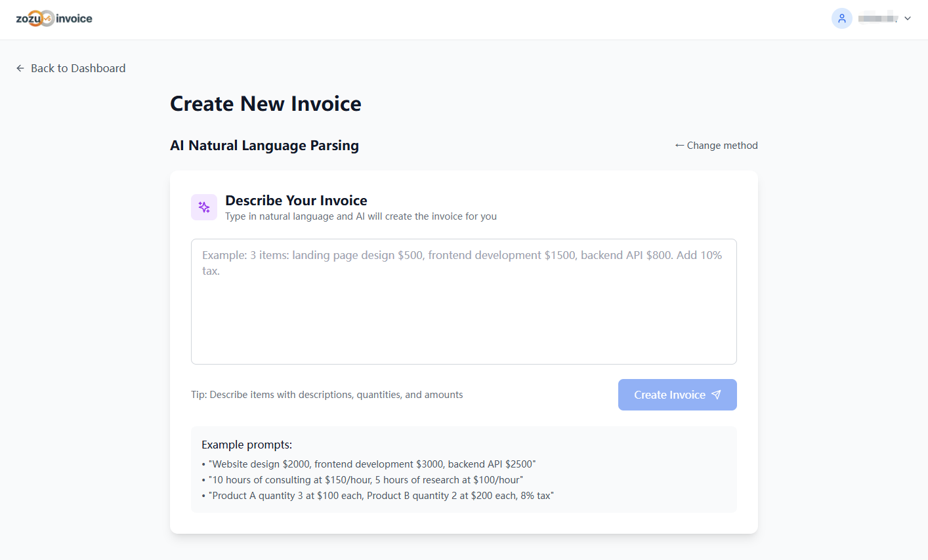Click the zozu invoice logo
The image size is (928, 560).
pyautogui.click(x=54, y=18)
